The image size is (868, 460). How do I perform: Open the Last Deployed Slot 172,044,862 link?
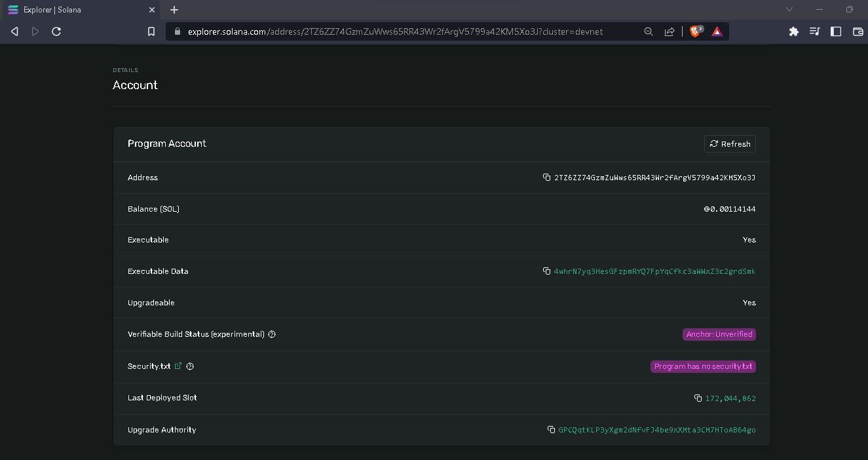tap(730, 398)
